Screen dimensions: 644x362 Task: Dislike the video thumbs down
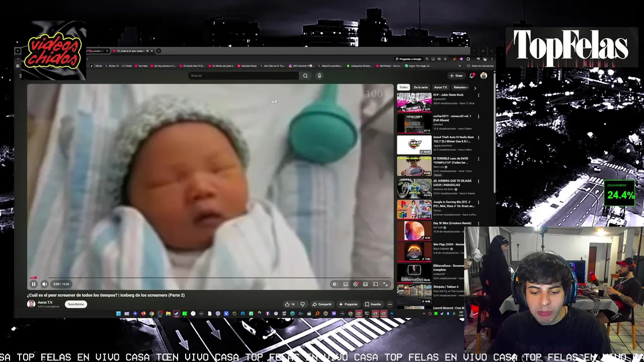pos(302,304)
